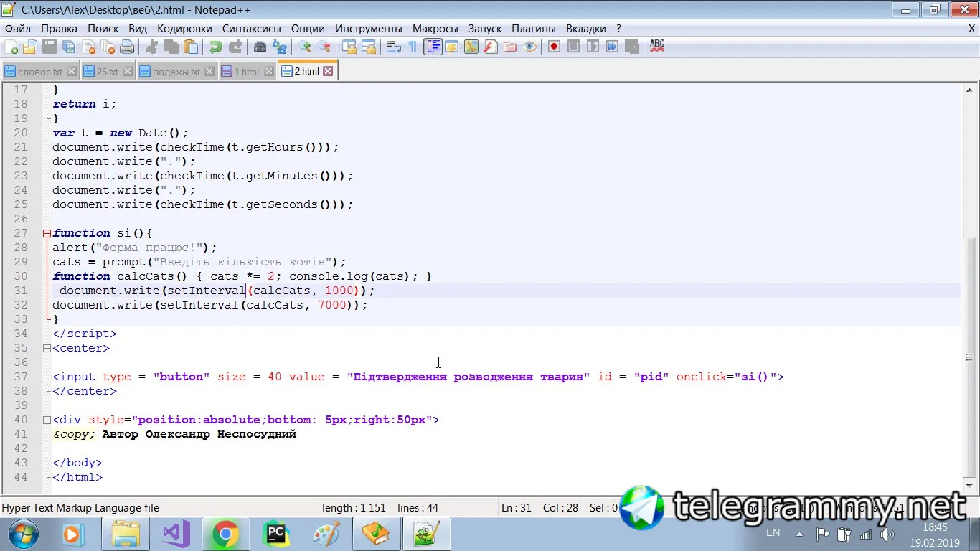The height and width of the screenshot is (551, 980).
Task: Close the 1.html tab with its X
Action: pos(269,72)
